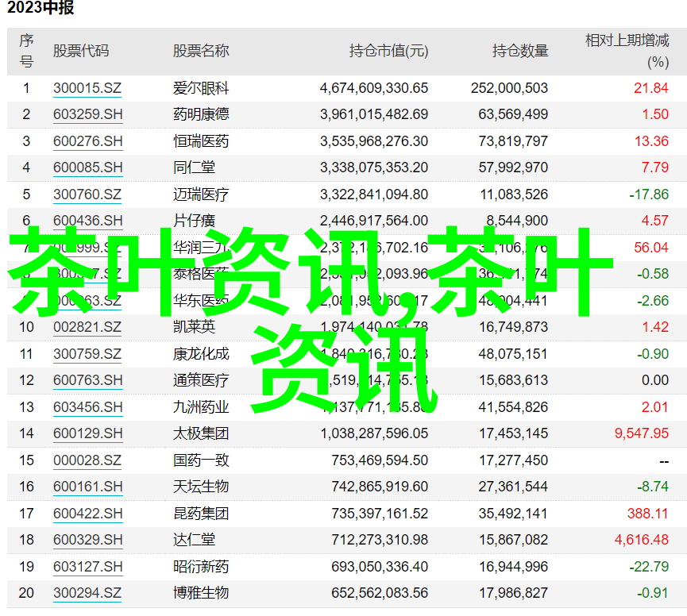687x616 pixels.
Task: Open the 300760.SZ stock code
Action: point(87,194)
